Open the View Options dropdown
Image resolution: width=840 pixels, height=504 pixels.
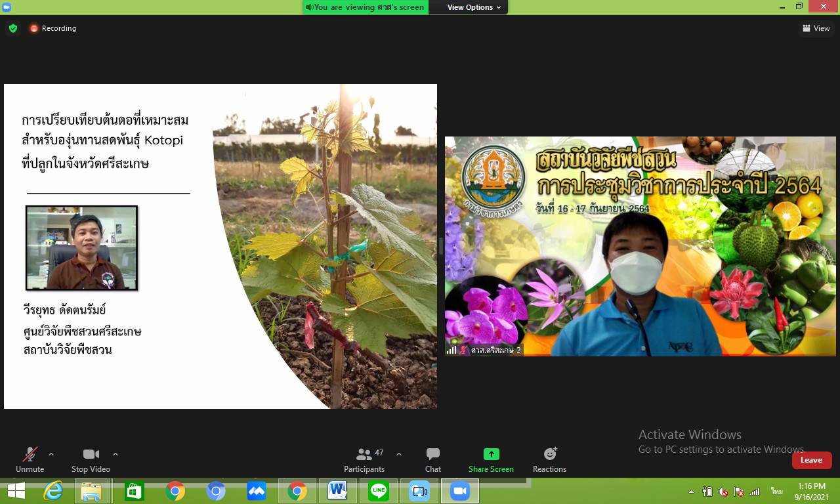point(474,7)
